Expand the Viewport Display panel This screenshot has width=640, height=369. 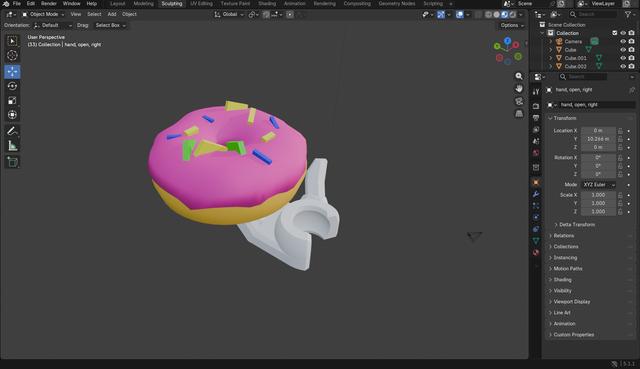tap(571, 302)
